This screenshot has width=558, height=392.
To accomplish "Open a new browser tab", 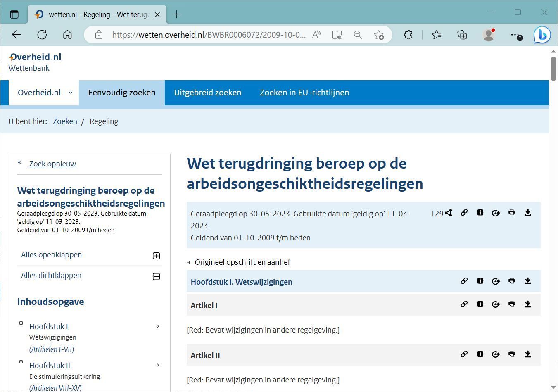I will pos(176,14).
